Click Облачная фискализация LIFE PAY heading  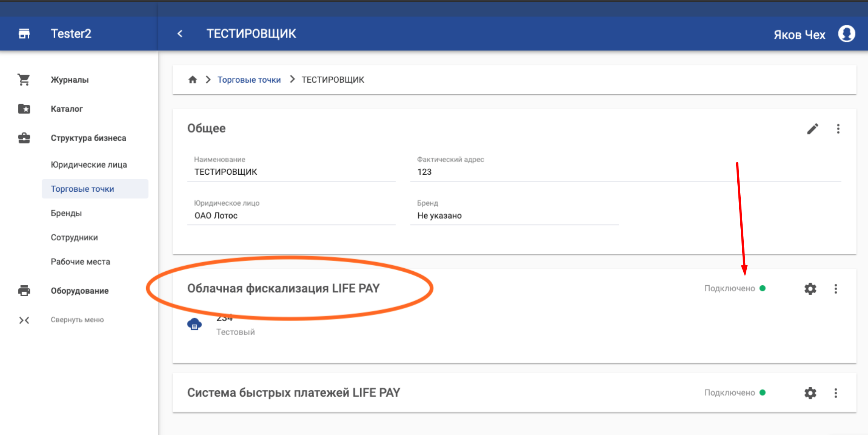(x=283, y=288)
